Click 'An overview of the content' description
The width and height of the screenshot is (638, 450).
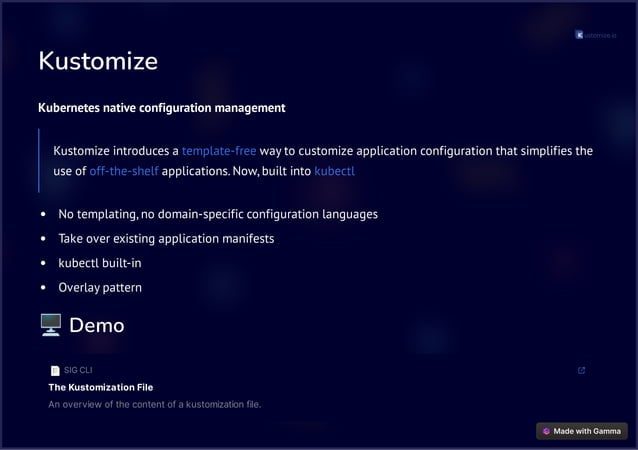click(155, 404)
